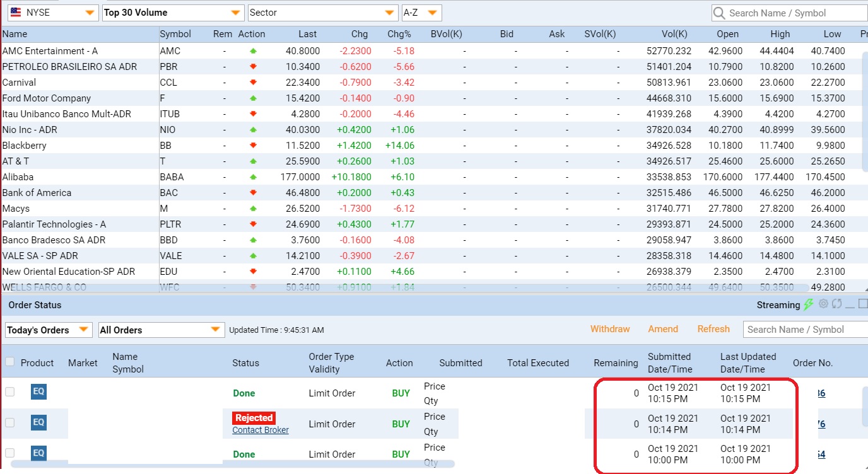Sort watchlist by Symbol column header
Viewport: 868px width, 474px height.
click(175, 34)
